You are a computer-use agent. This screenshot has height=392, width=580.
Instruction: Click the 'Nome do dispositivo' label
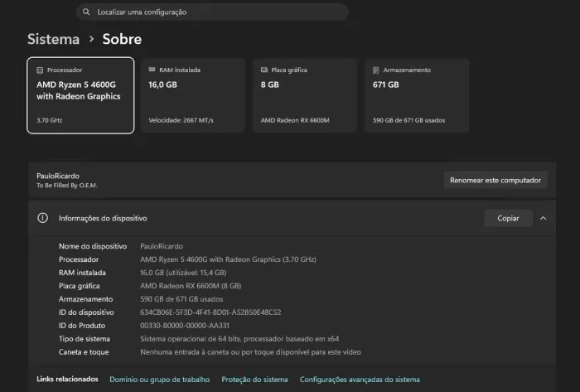pos(93,246)
